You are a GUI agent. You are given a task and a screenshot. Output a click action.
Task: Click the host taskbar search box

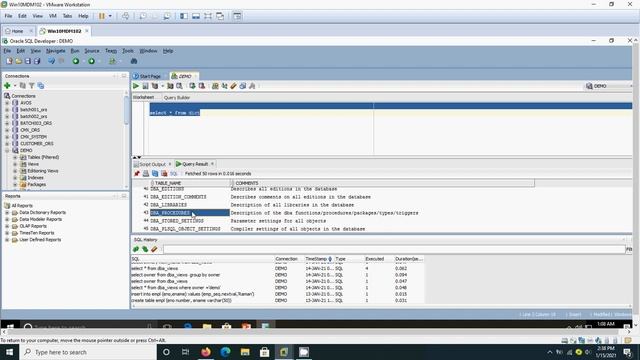[88, 352]
